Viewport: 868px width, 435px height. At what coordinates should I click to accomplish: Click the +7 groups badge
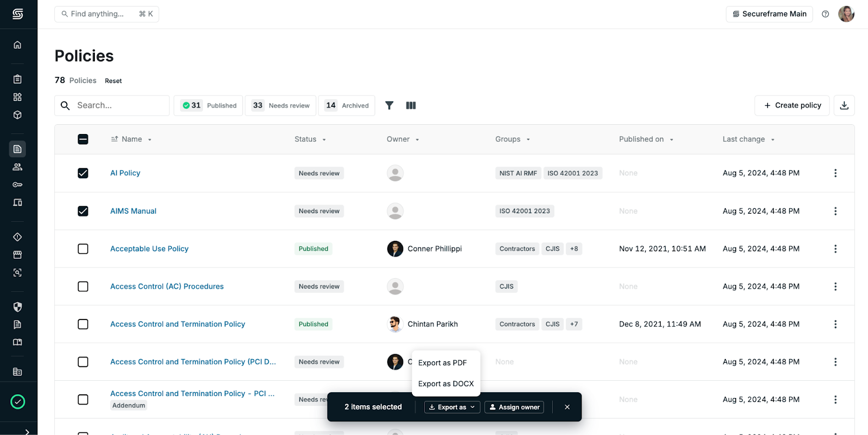click(x=574, y=324)
